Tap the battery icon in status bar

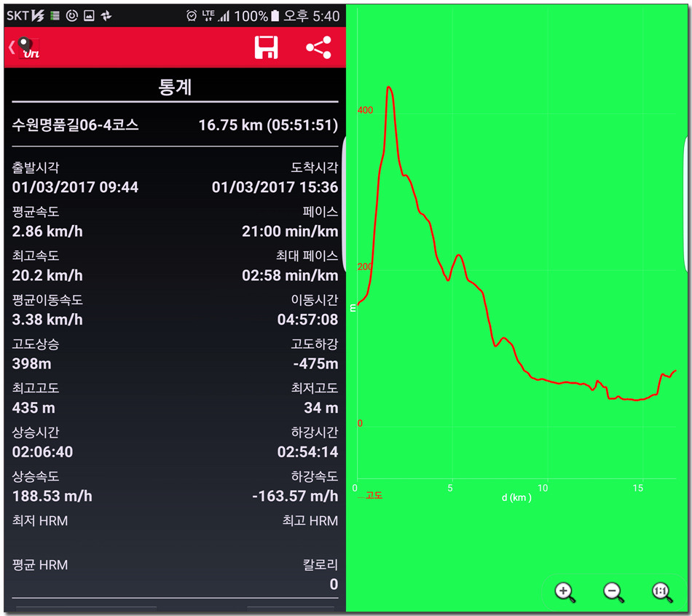point(275,16)
